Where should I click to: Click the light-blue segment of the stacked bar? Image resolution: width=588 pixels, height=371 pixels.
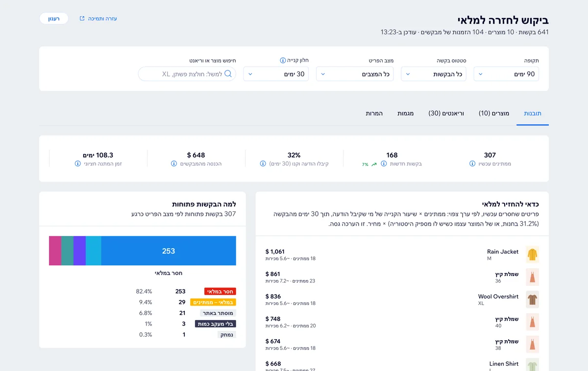(94, 251)
